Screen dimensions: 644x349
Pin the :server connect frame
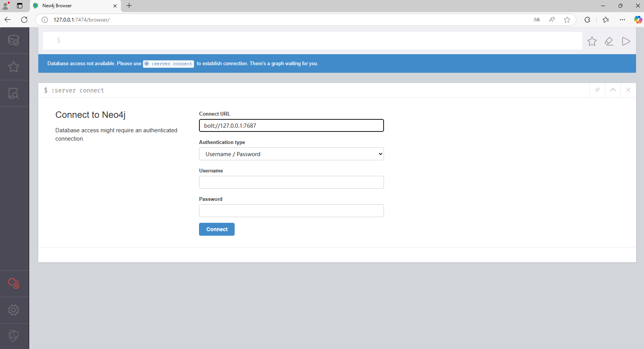tap(597, 90)
